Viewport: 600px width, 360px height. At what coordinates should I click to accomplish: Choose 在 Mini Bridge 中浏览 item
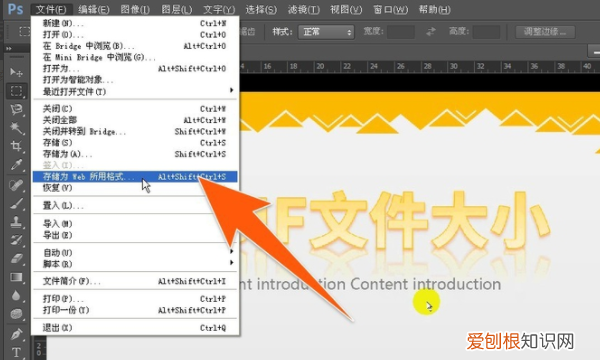[135, 57]
